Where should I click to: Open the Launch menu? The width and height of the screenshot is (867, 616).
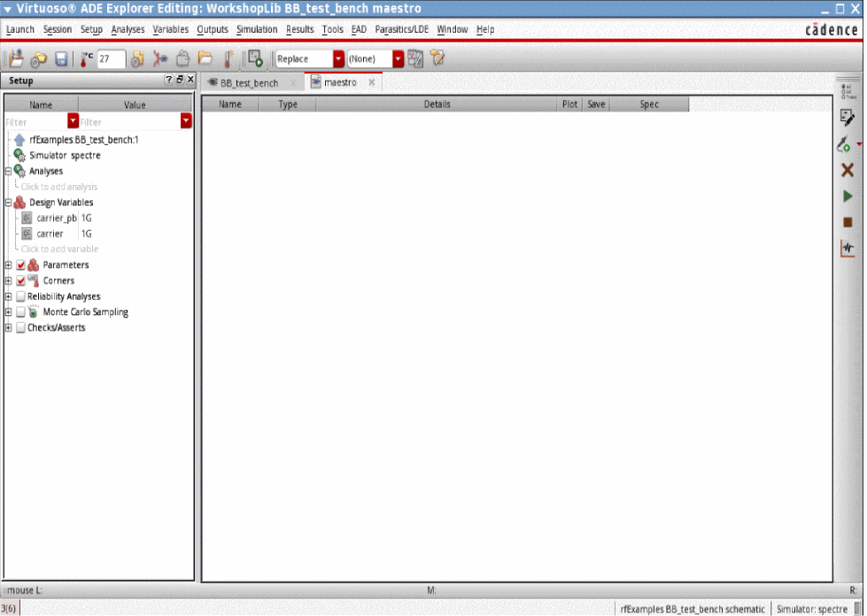20,29
